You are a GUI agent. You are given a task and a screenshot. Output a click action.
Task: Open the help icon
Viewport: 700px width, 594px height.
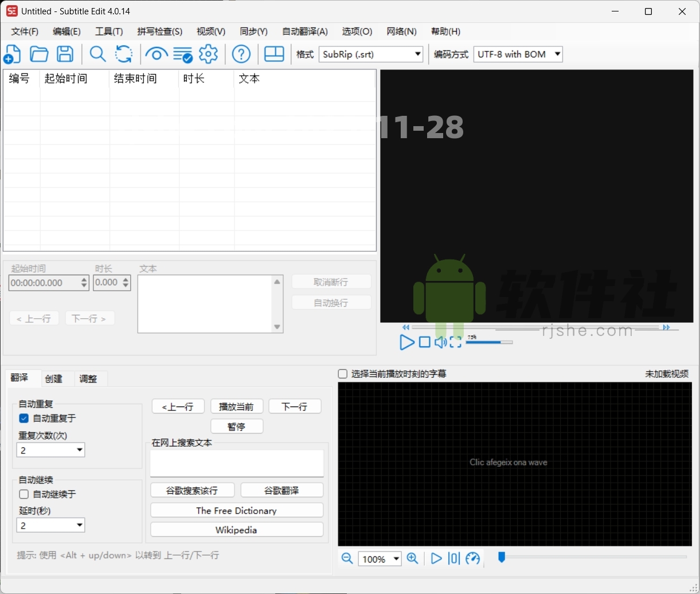241,54
